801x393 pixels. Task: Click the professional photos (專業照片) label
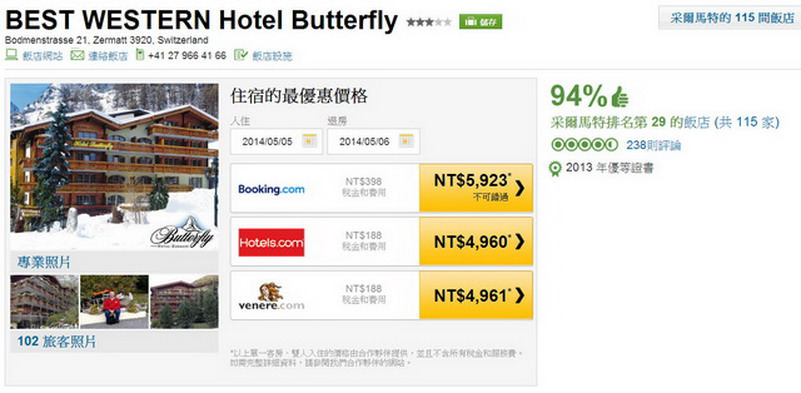(44, 262)
